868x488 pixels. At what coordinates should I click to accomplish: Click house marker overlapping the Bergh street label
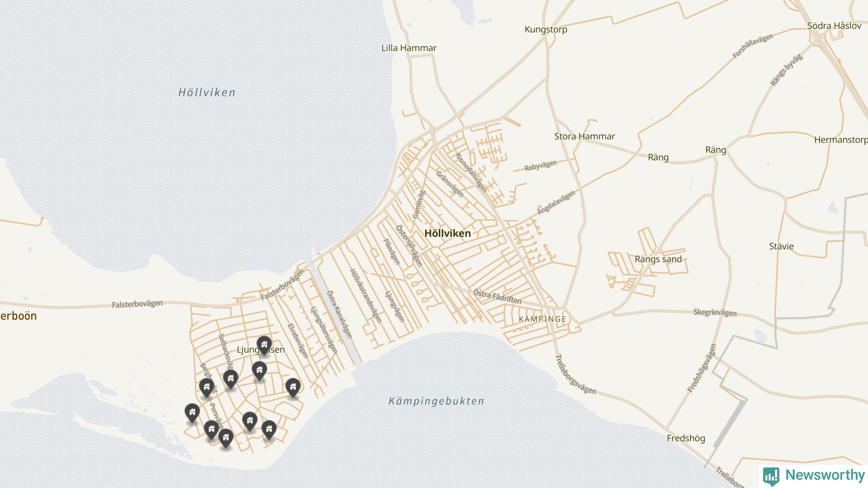point(206,386)
